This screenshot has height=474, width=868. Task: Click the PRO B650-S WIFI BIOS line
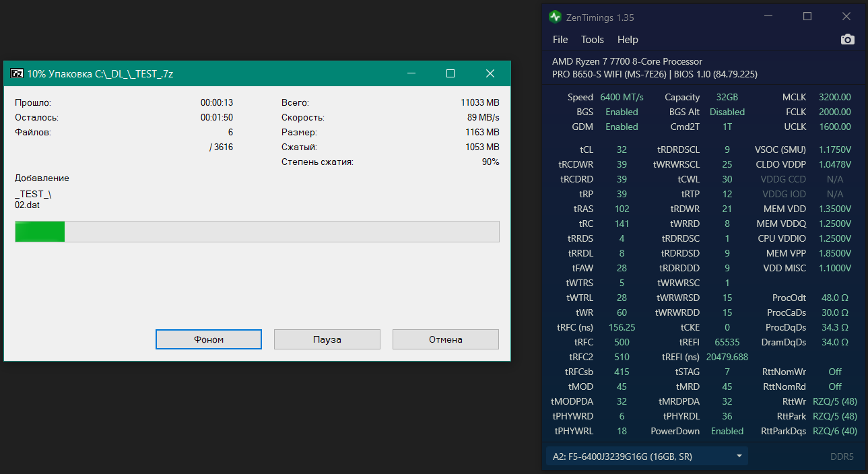click(655, 74)
